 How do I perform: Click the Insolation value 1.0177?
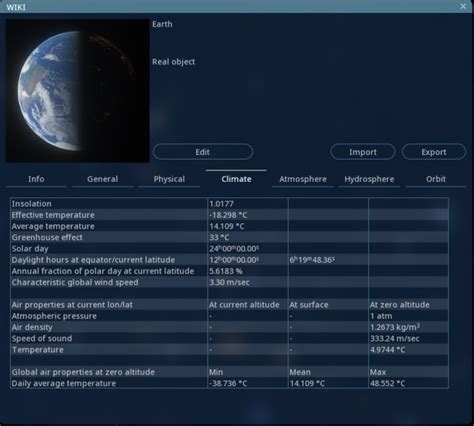click(x=221, y=204)
